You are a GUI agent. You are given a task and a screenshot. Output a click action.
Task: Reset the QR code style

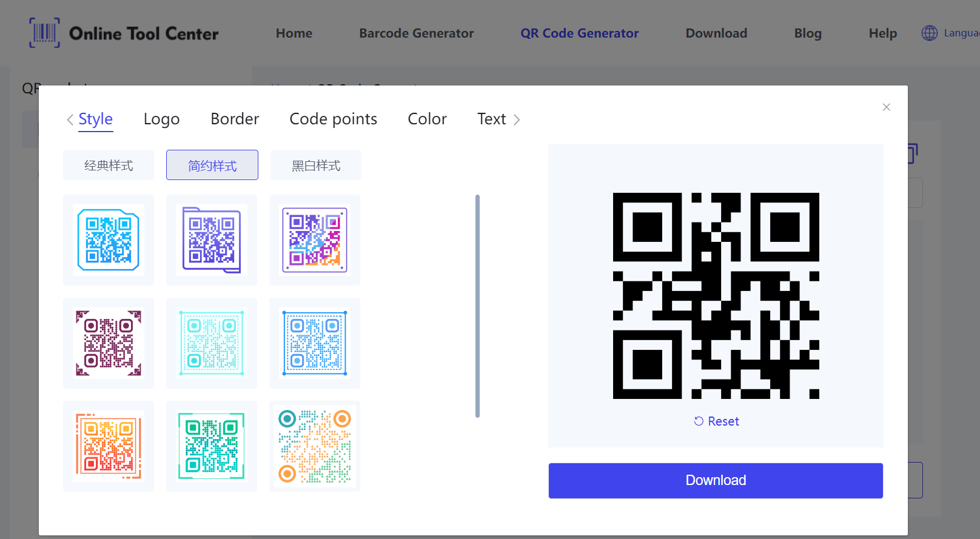[716, 421]
